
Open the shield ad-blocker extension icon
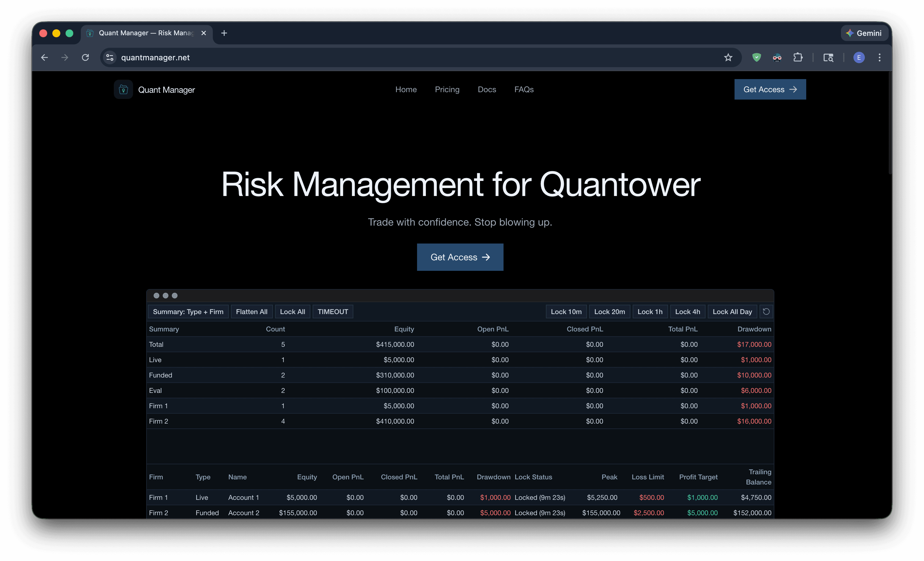point(756,57)
